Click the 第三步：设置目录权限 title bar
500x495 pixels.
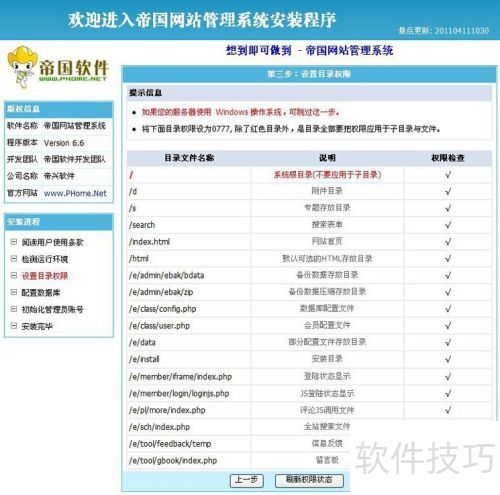pos(309,74)
